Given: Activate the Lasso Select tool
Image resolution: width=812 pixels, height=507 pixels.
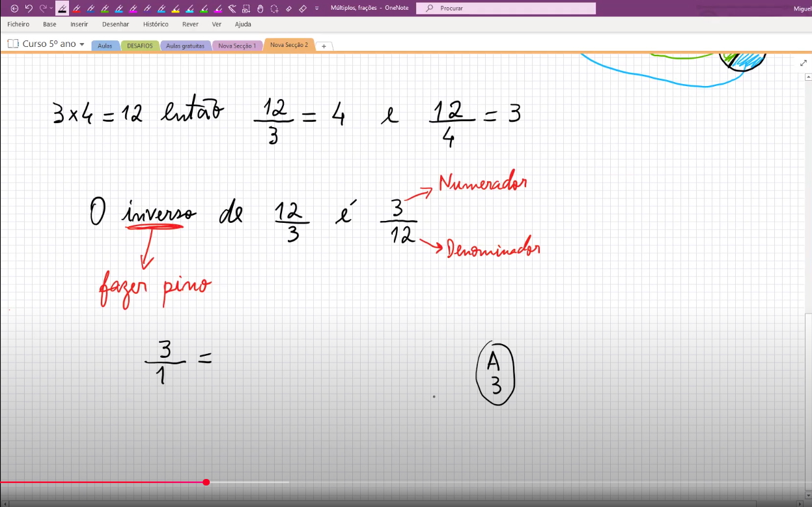Looking at the screenshot, I should click(x=275, y=8).
